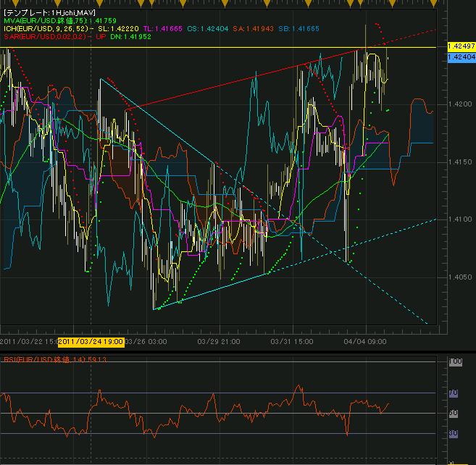Image resolution: width=476 pixels, height=465 pixels.
Task: Click the 1.4100 price scale label
Action: (461, 219)
